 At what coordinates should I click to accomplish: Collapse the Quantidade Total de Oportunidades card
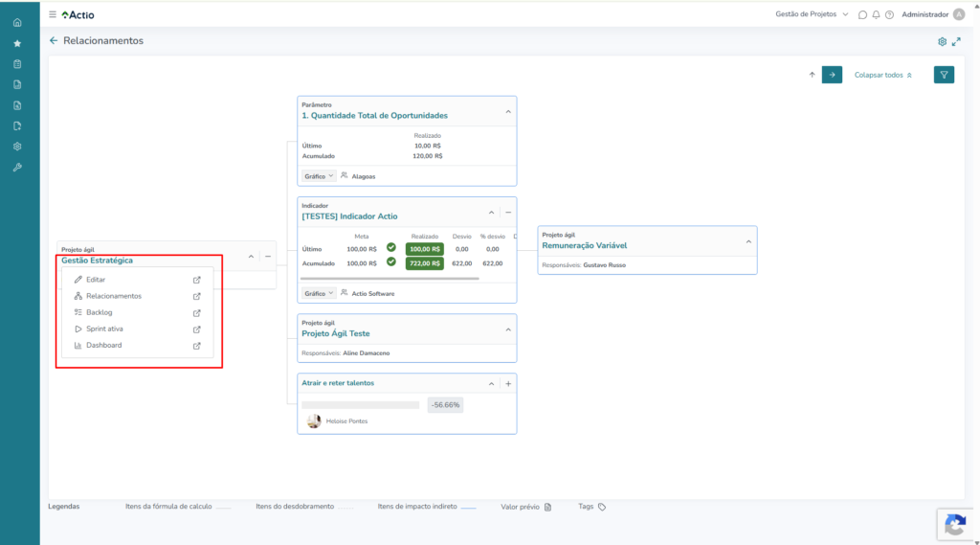click(508, 112)
